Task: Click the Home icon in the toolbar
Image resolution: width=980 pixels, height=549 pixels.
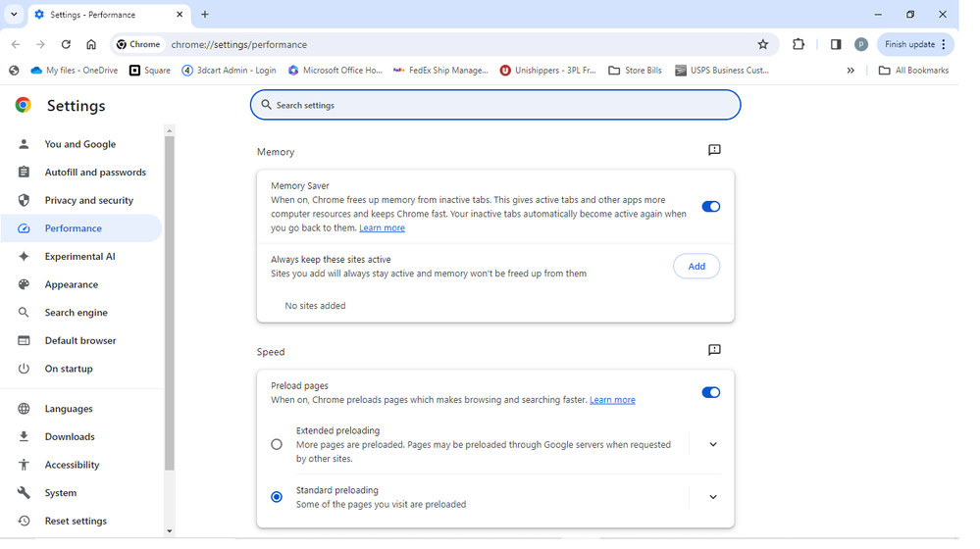Action: (x=91, y=44)
